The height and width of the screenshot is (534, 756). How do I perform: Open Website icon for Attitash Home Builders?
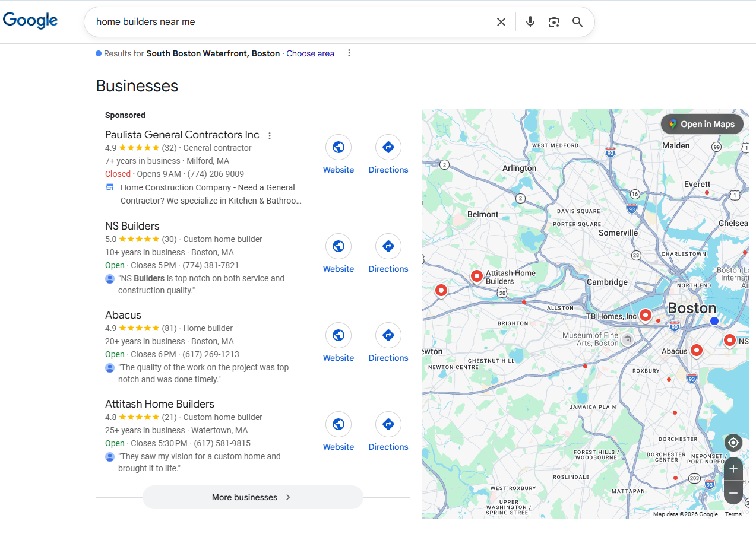tap(339, 424)
